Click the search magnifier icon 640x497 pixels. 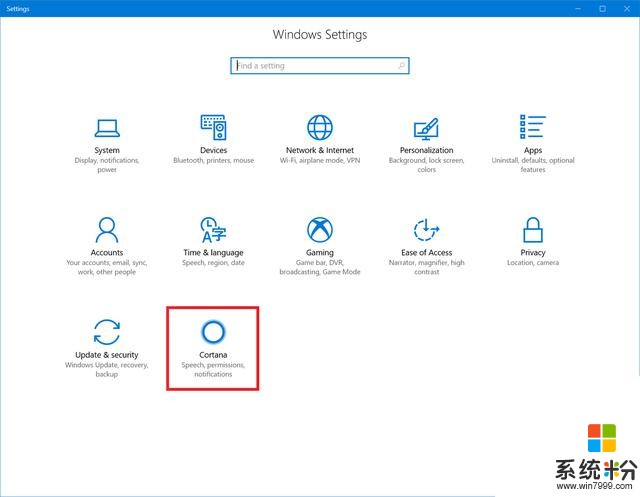[x=402, y=66]
